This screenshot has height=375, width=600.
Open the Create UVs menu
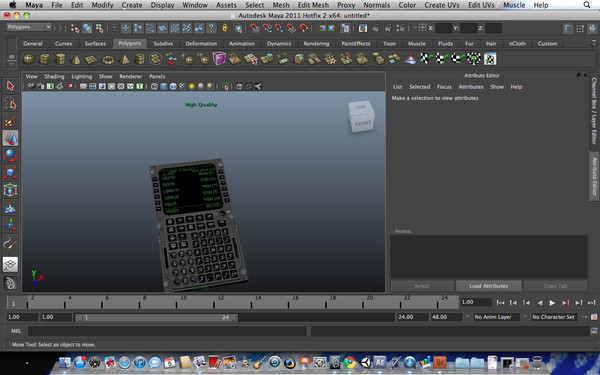click(x=442, y=5)
